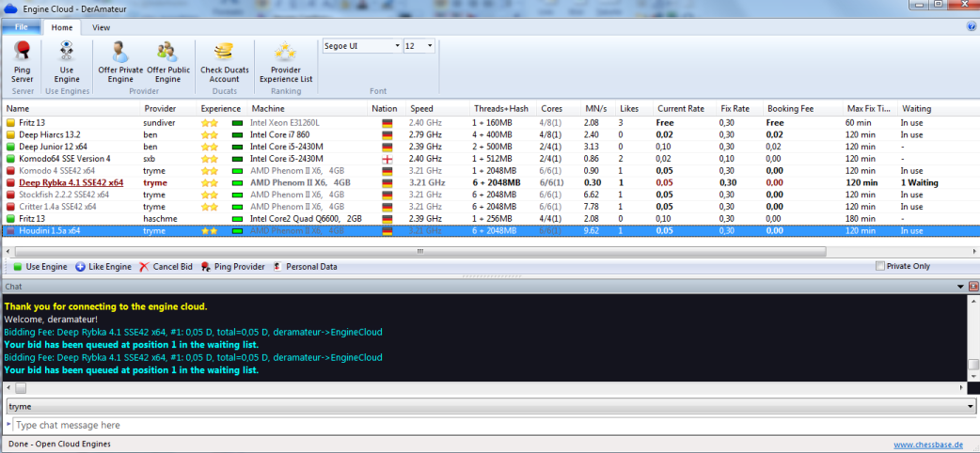Click the Intel Xeon E31260L machine cell
The height and width of the screenshot is (453, 980).
[284, 123]
